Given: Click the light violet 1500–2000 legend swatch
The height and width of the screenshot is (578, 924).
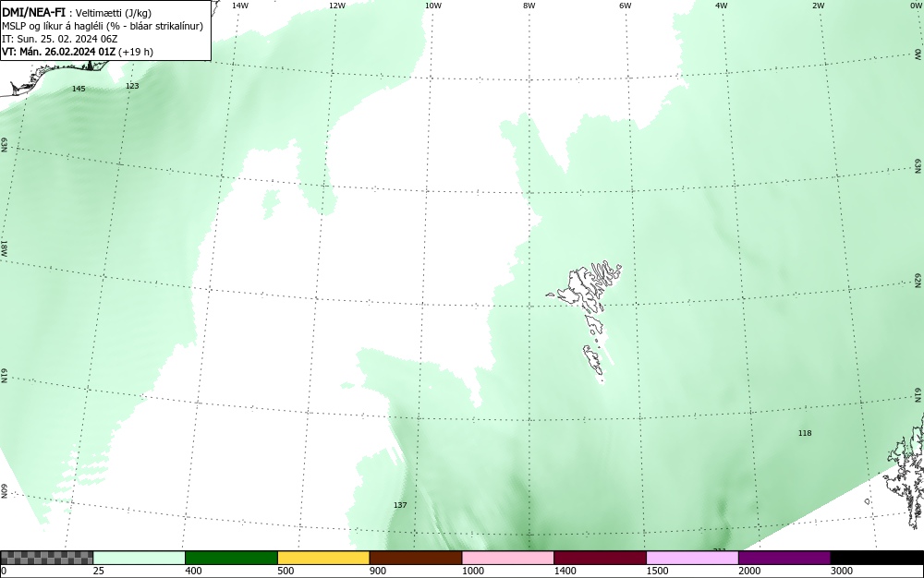Looking at the screenshot, I should 692,558.
